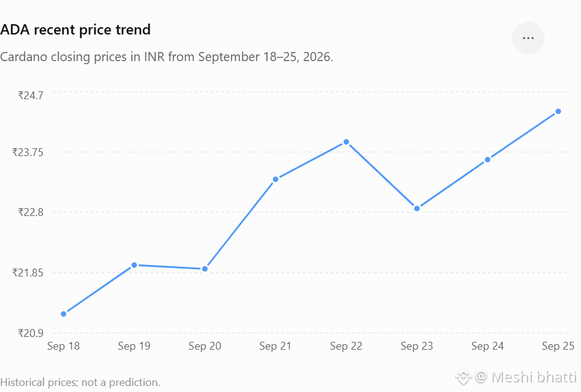Screen dimensions: 581x392
Task: Open the three-dot more options menu
Action: tap(528, 38)
